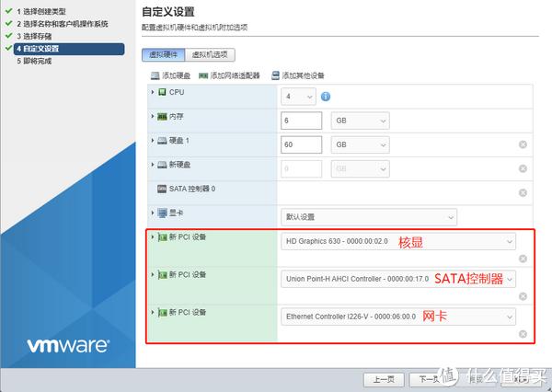Switch to the Virtual Hardware (虚拟硬件) tab
The height and width of the screenshot is (392, 552).
pos(164,55)
